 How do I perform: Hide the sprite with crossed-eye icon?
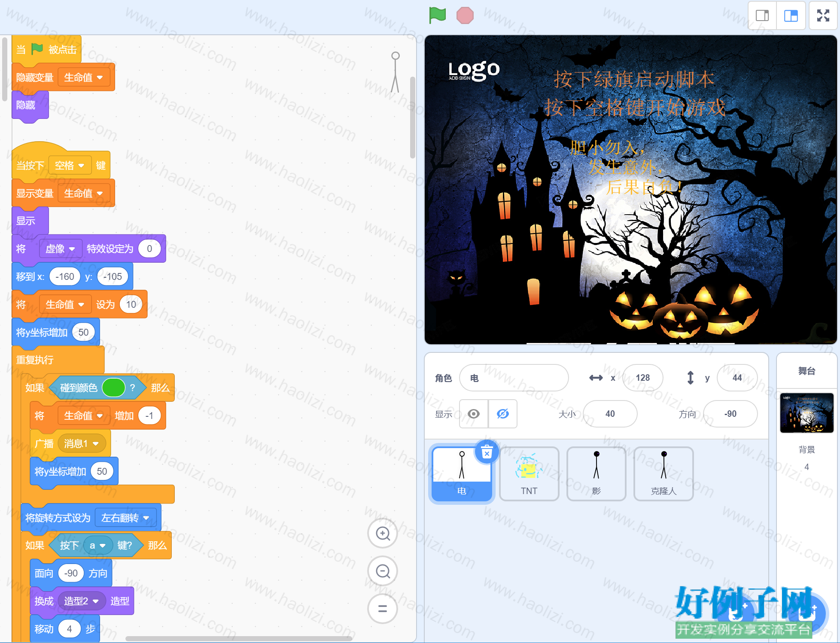click(503, 414)
